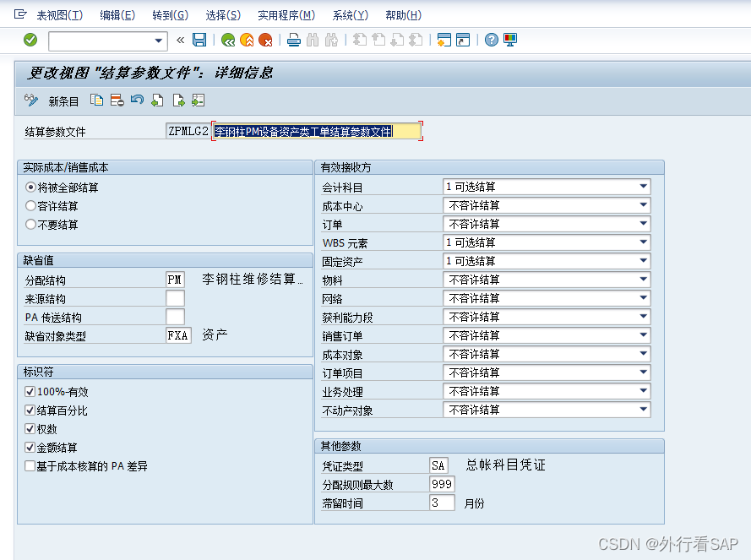Viewport: 751px width, 560px height.
Task: Click the 凭证类型 SA field
Action: [438, 465]
